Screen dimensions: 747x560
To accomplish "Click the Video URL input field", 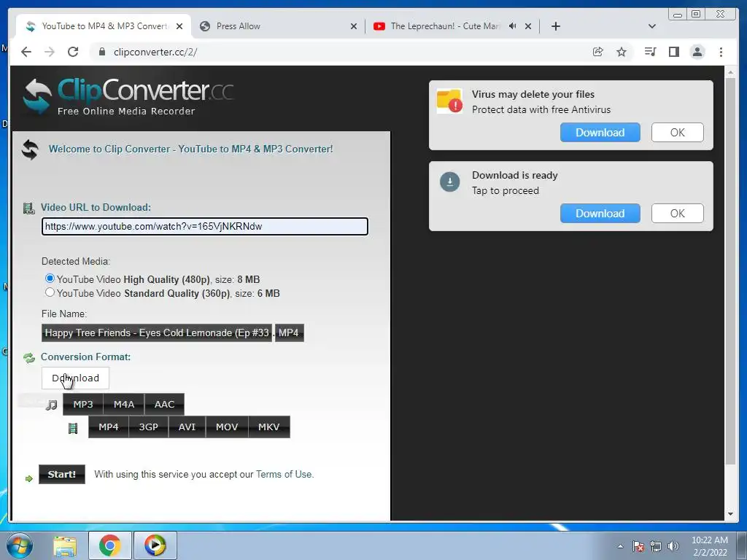I will click(x=205, y=226).
